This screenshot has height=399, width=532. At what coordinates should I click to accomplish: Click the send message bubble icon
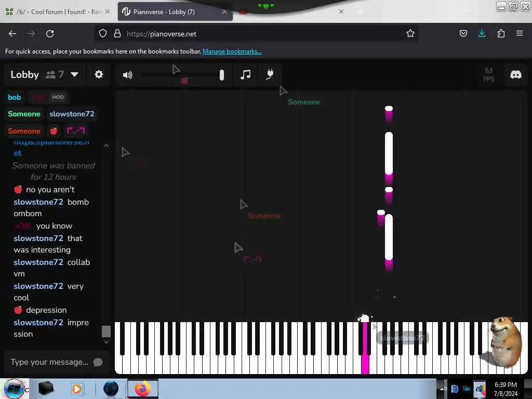coord(98,362)
